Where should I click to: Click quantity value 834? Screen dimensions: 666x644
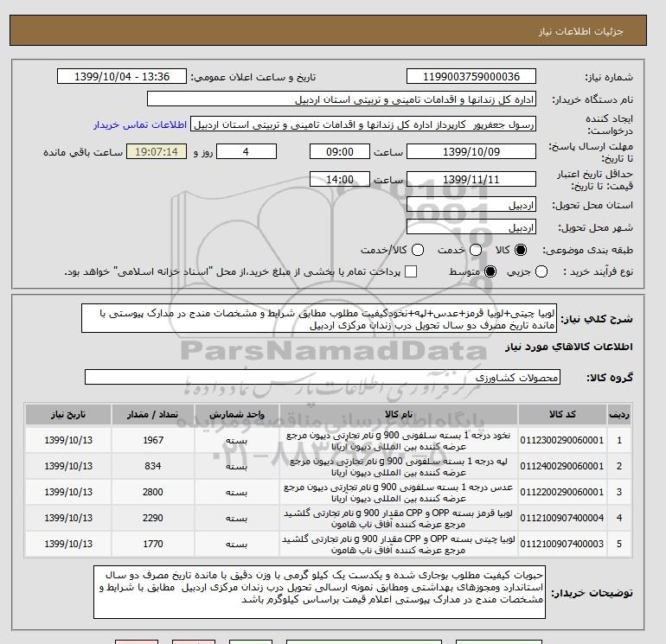click(153, 466)
